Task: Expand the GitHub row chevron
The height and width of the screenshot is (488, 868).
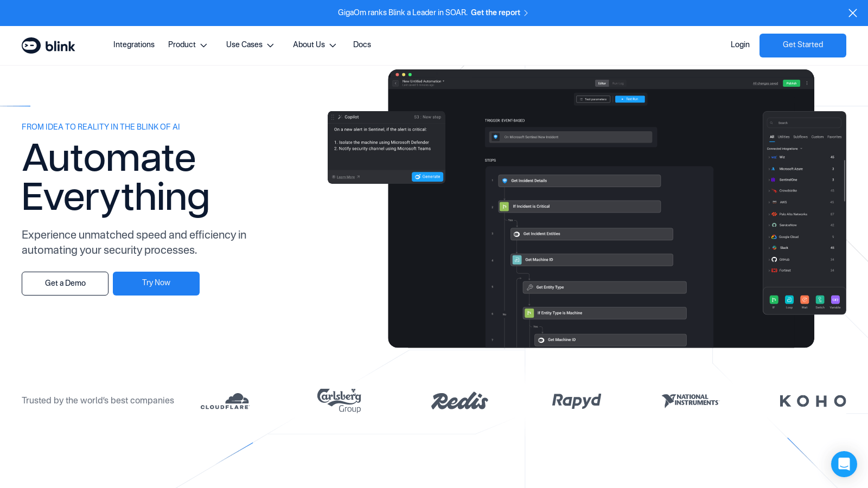Action: [x=769, y=260]
